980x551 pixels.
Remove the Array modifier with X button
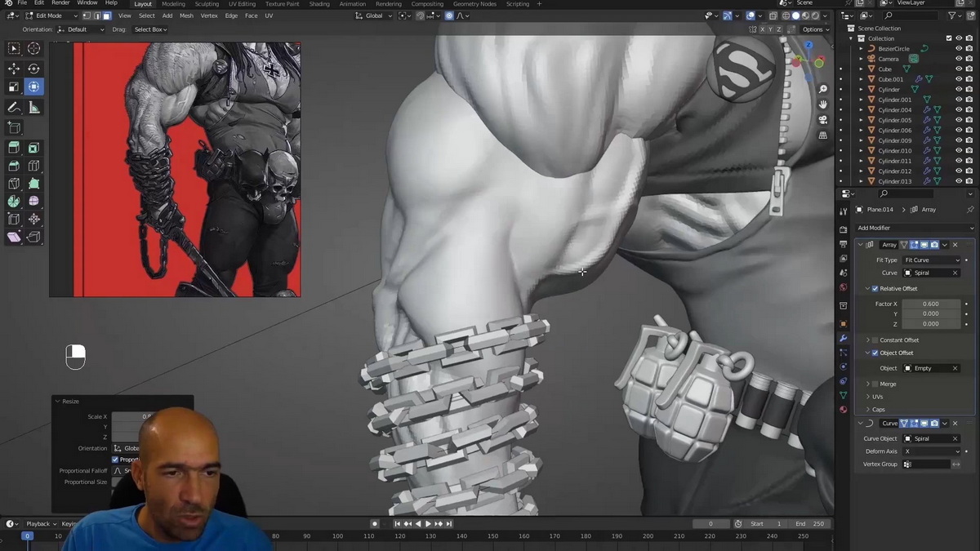(955, 244)
